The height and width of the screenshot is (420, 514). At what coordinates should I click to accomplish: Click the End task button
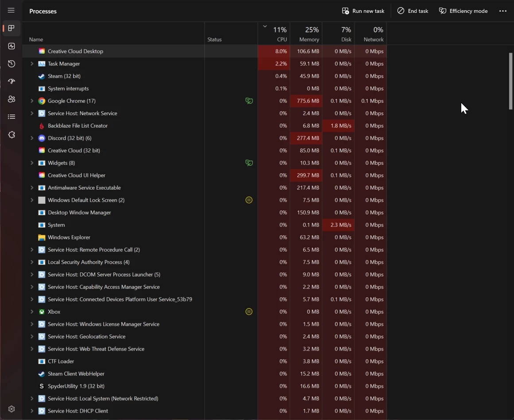[x=413, y=11]
